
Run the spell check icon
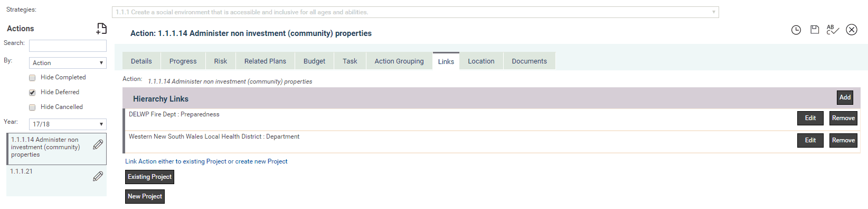click(833, 30)
